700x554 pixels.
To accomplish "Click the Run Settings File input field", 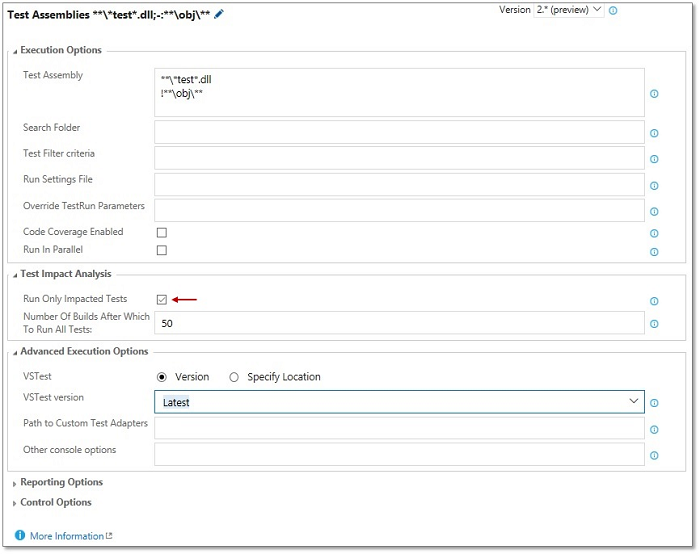I will [399, 184].
